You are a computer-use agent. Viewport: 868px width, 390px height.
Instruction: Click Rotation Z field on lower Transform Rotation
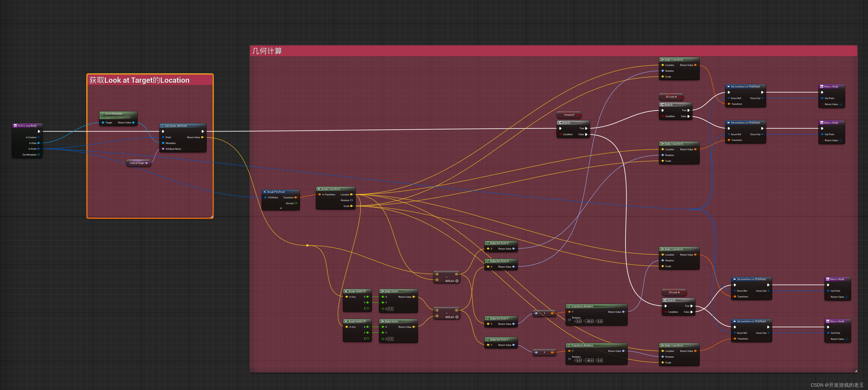600,360
